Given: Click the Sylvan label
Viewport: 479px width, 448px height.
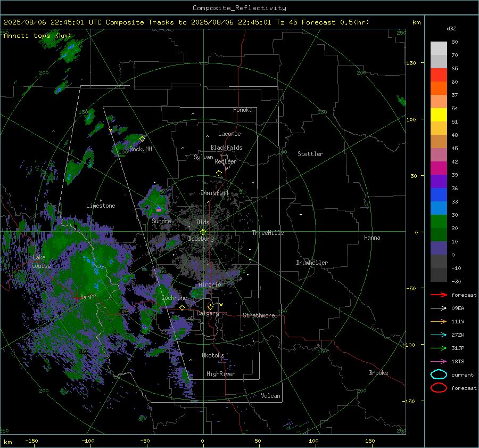Looking at the screenshot, I should 203,157.
